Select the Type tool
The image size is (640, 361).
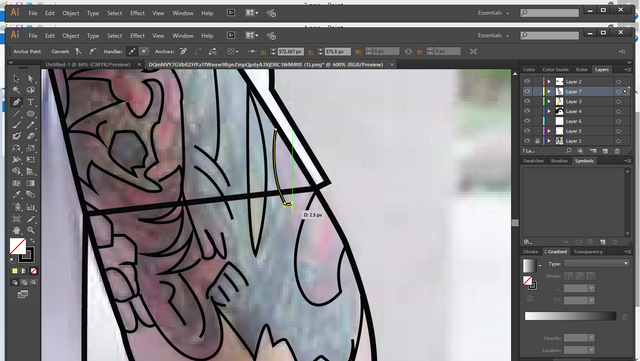tap(31, 102)
